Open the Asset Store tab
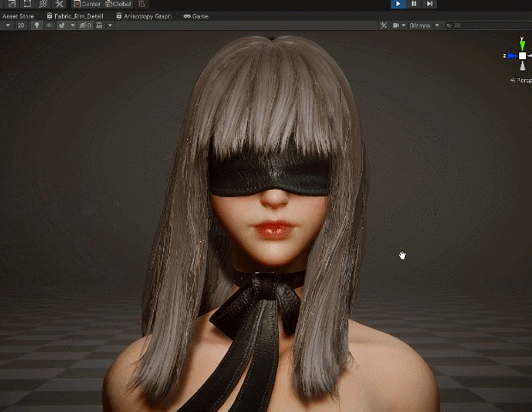The image size is (532, 412). pyautogui.click(x=18, y=16)
